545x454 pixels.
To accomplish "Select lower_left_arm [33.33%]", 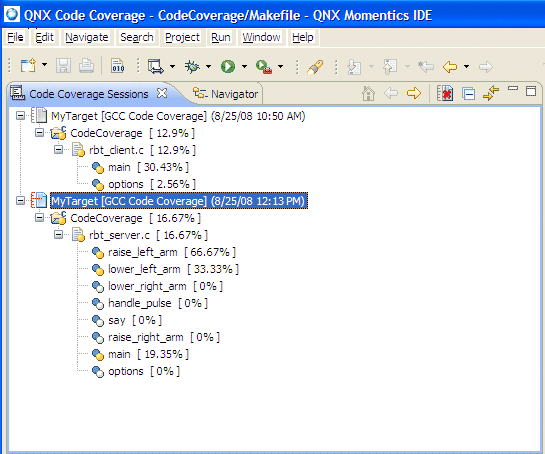I will click(173, 269).
